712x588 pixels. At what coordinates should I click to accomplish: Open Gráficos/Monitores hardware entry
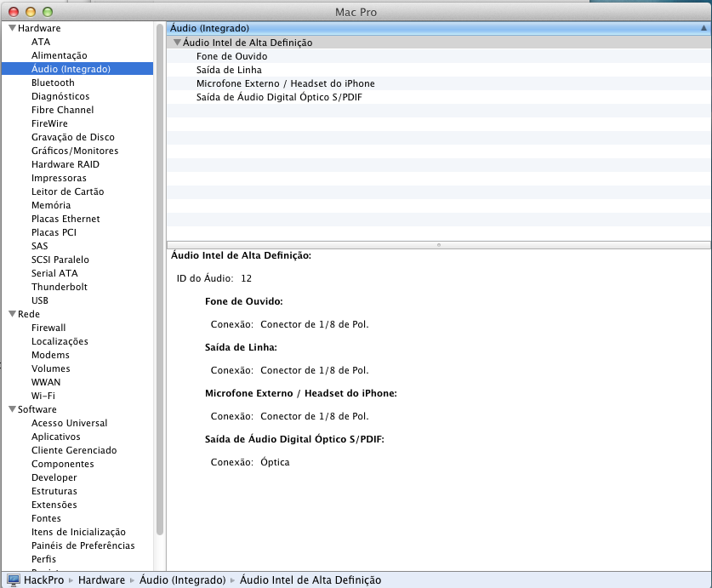tap(75, 151)
